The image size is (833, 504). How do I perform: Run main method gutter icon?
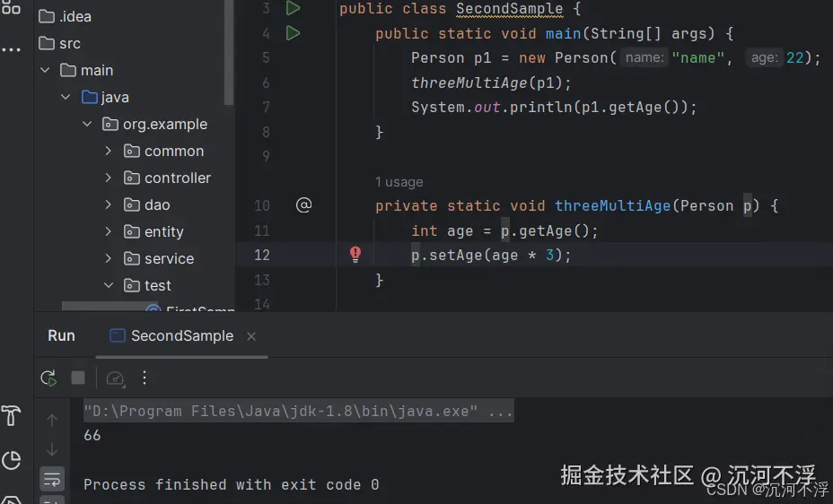pyautogui.click(x=293, y=33)
